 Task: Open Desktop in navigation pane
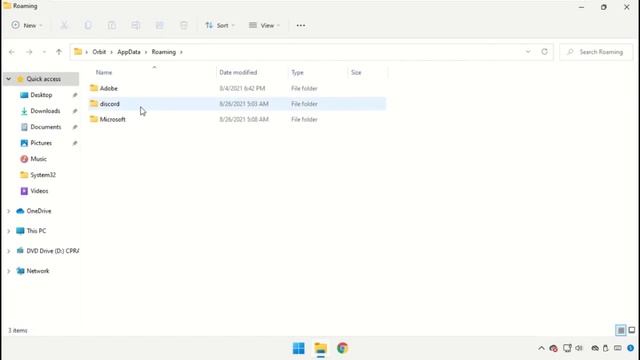[41, 95]
